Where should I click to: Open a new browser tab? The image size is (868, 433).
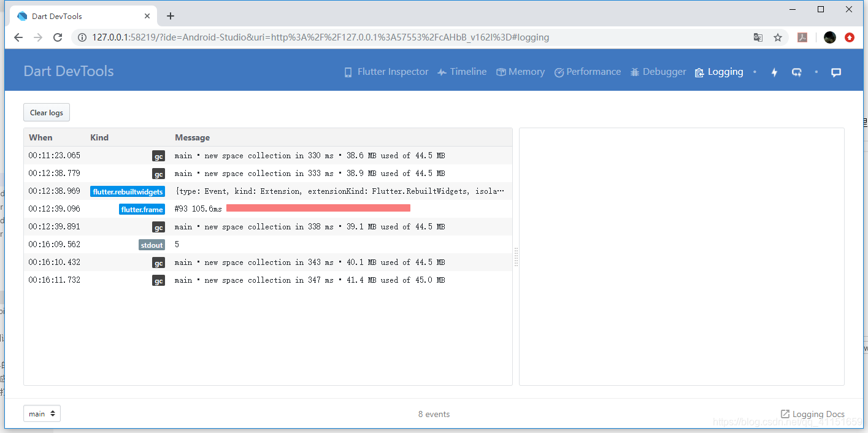tap(171, 16)
